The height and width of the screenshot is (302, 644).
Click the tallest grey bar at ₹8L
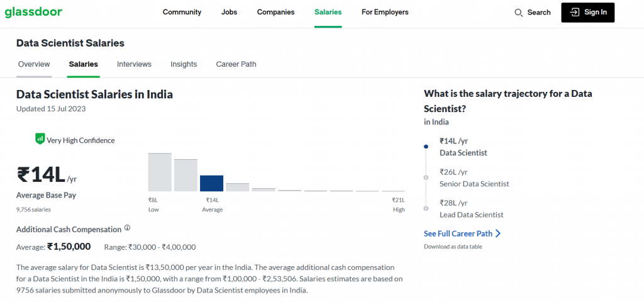point(160,172)
